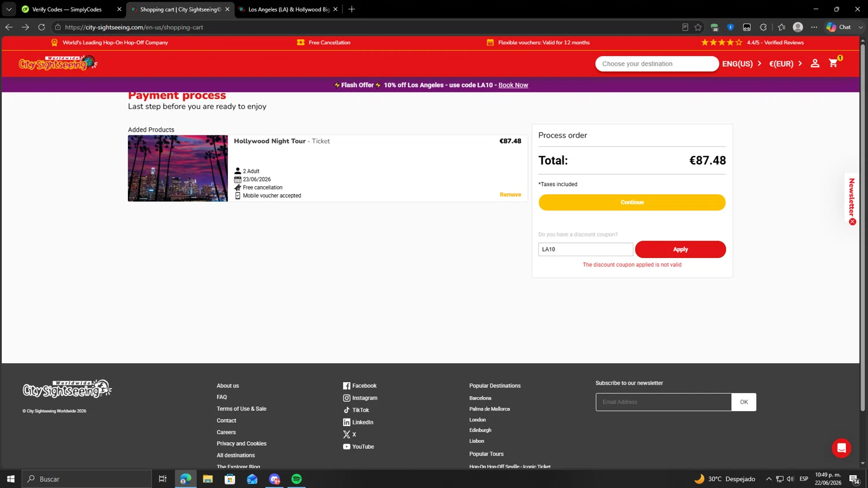Image resolution: width=868 pixels, height=488 pixels.
Task: Click the Windows taskbar Buscar search box
Action: point(87,479)
